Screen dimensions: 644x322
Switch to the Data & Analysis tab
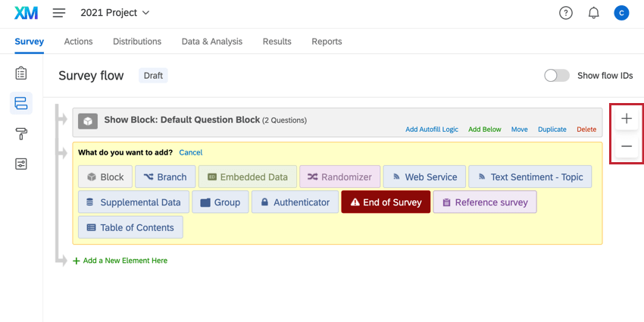click(212, 42)
